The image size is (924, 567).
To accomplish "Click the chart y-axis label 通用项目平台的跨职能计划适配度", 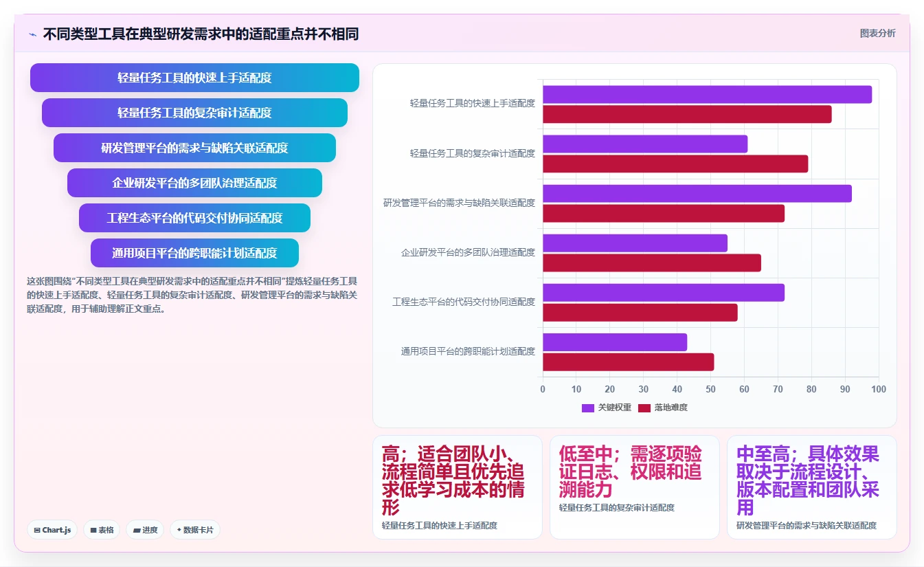I will click(x=468, y=351).
